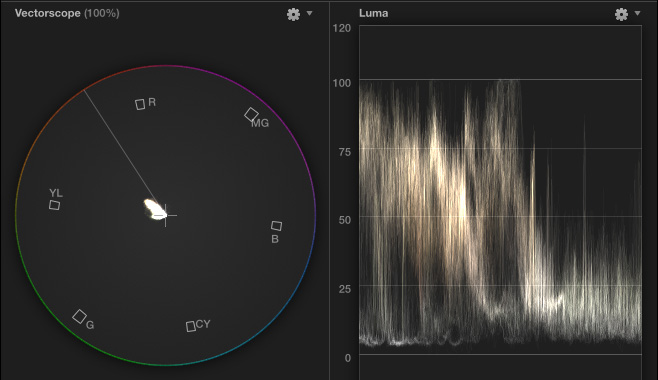658x380 pixels.
Task: Click the 25 label on Luma scale
Action: (x=345, y=289)
